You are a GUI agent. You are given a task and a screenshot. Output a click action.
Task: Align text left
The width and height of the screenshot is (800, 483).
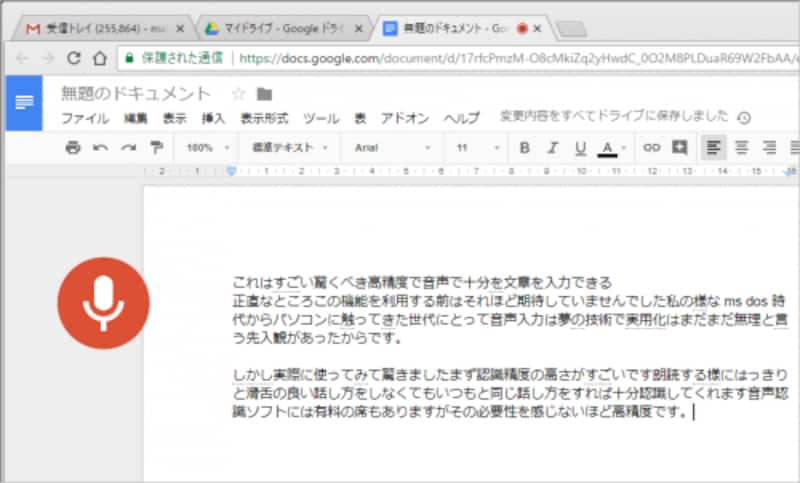point(713,148)
